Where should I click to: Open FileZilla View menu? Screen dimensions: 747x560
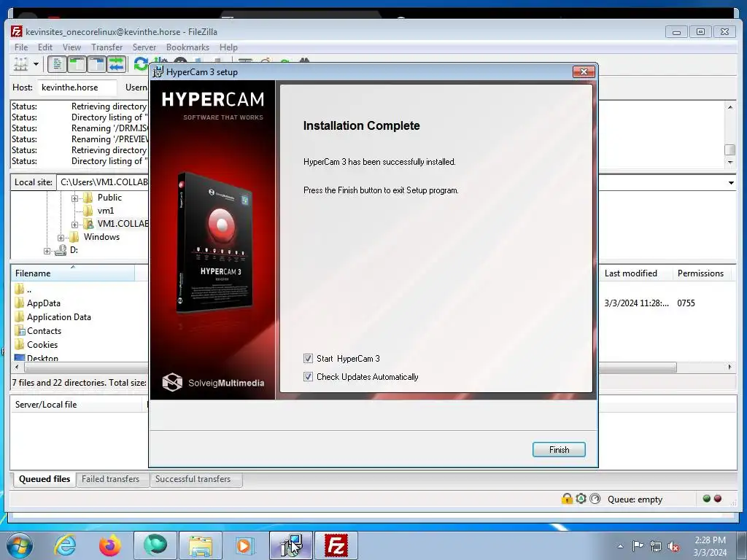click(x=71, y=47)
